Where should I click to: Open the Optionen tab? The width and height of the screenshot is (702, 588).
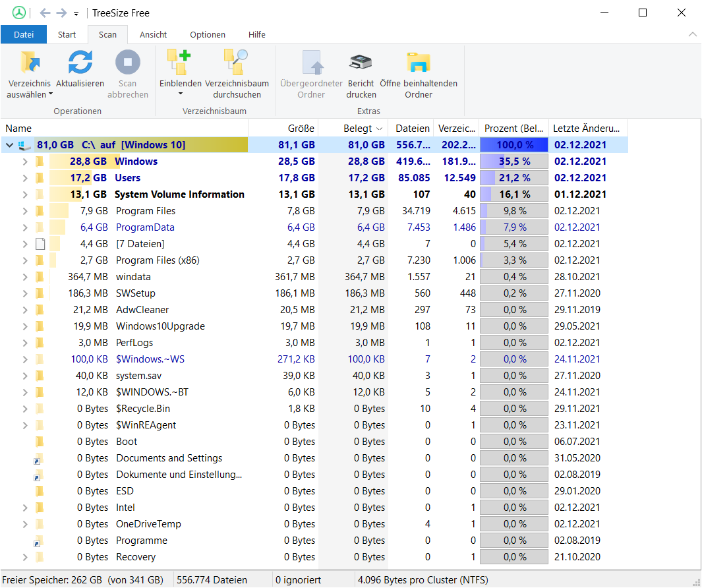point(207,34)
